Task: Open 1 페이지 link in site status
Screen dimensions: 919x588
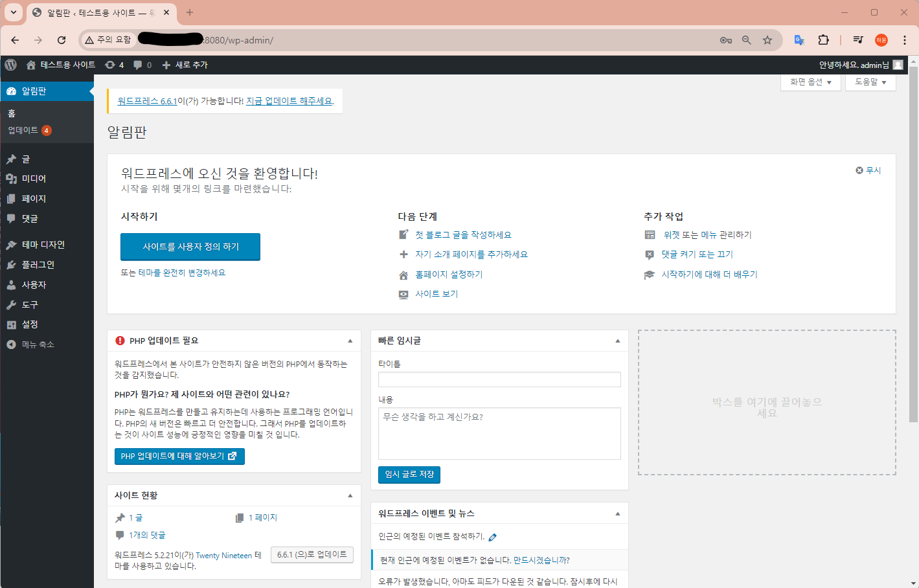Action: (263, 517)
